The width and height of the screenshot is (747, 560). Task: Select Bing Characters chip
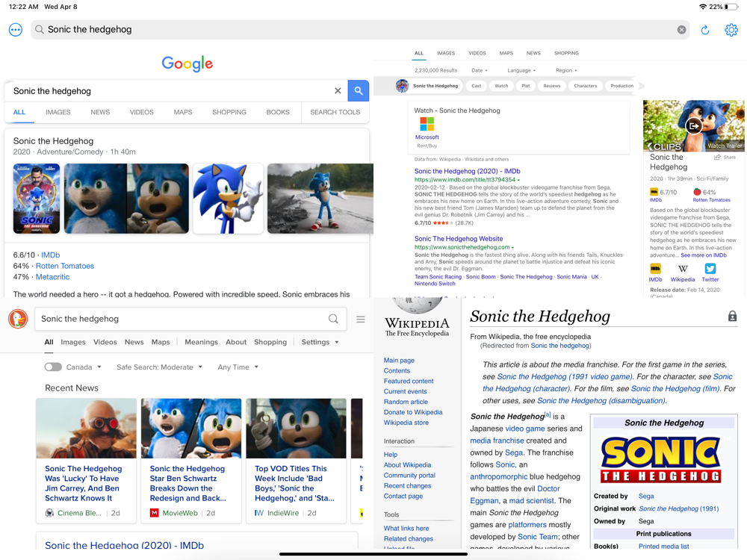coord(586,86)
